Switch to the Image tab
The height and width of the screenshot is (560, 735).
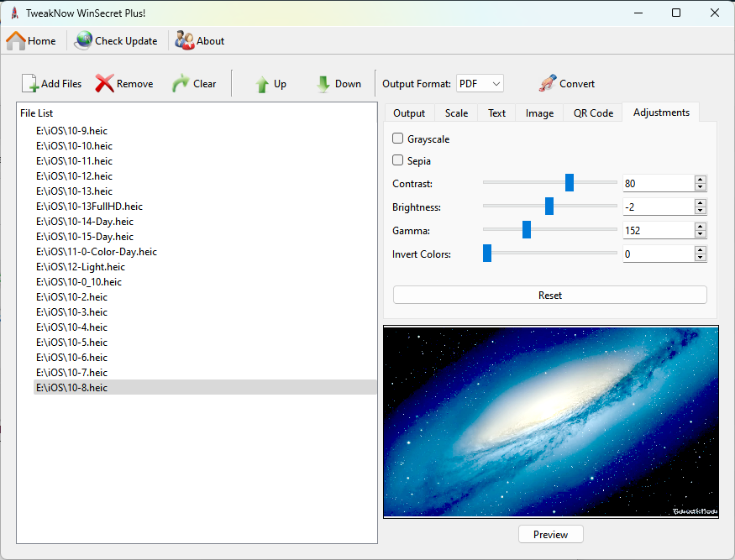tap(539, 113)
